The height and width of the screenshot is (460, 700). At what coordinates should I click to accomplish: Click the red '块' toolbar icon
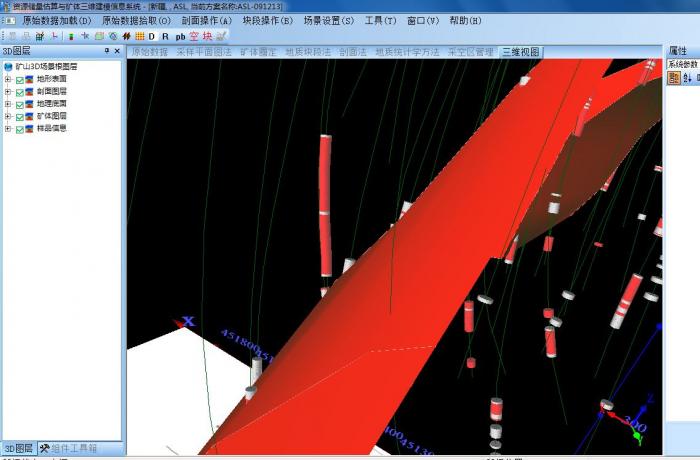coord(207,36)
